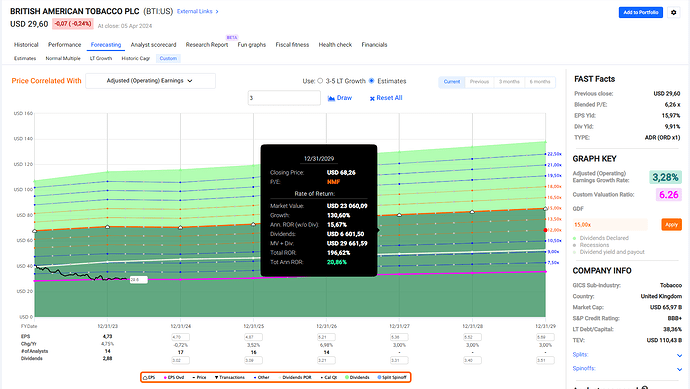
Task: Toggle the Dividends POR legend entry
Action: click(294, 378)
